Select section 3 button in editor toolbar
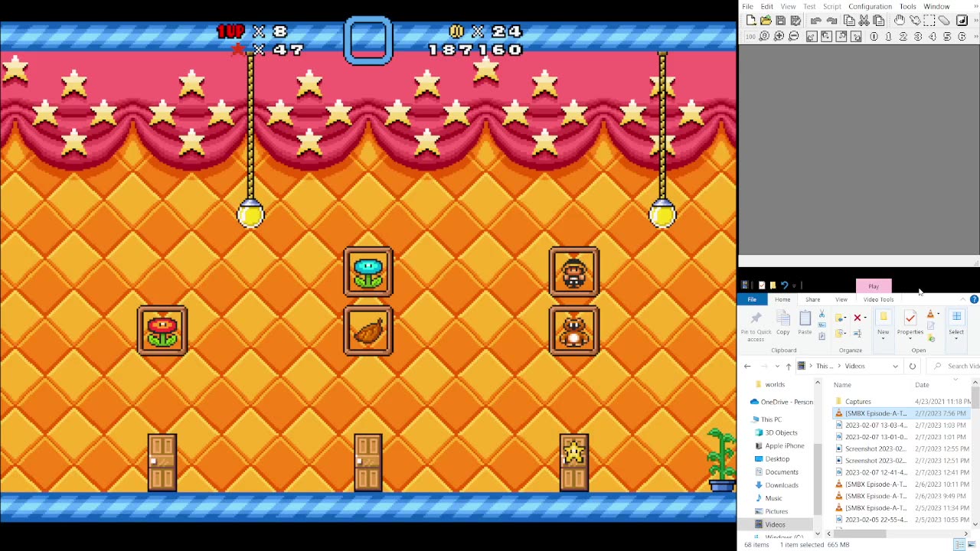 pos(918,36)
